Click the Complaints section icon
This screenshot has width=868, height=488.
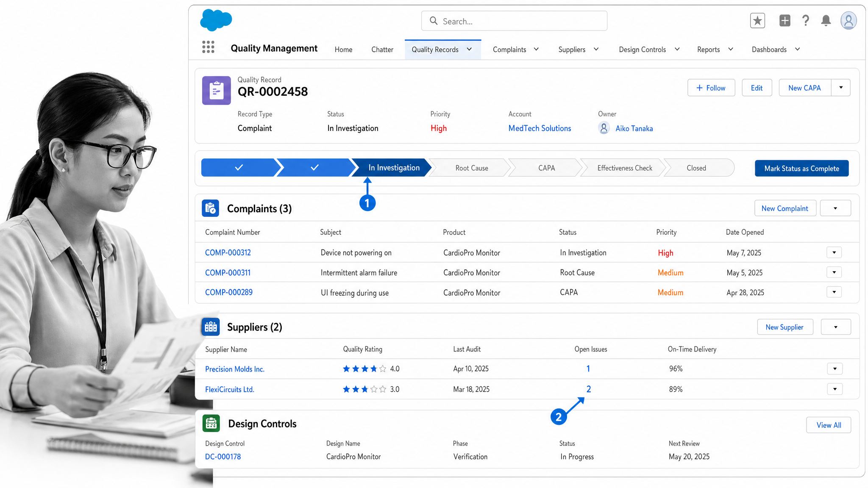[x=211, y=208]
